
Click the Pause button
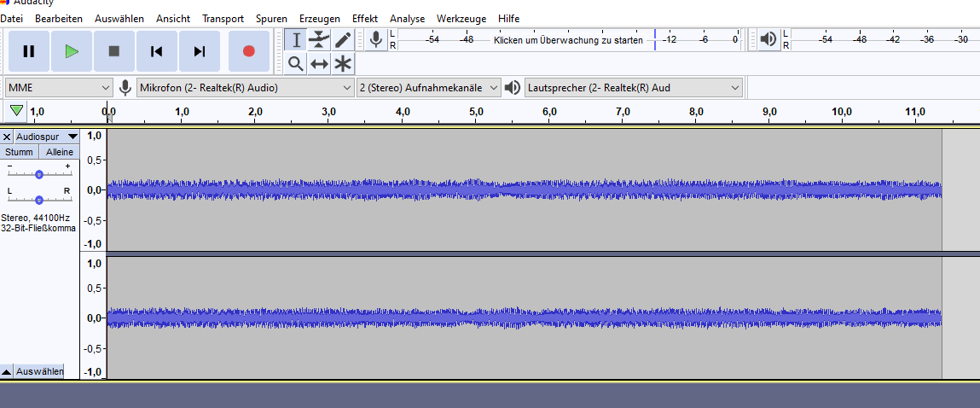(29, 51)
